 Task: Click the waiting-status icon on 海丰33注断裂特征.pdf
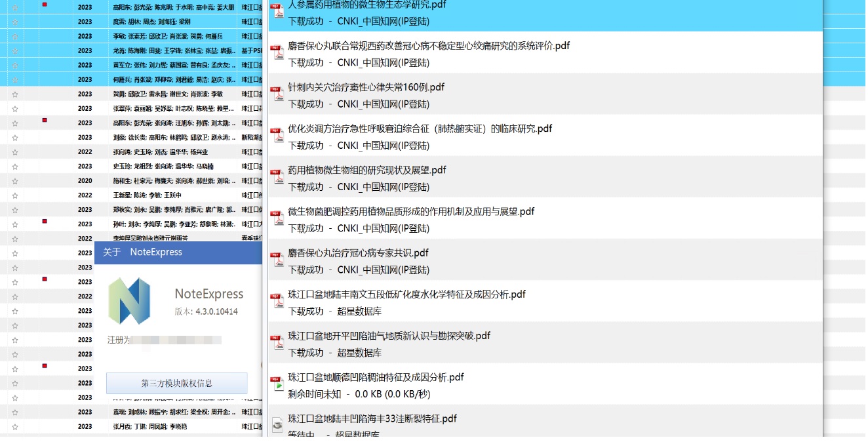[x=278, y=426]
